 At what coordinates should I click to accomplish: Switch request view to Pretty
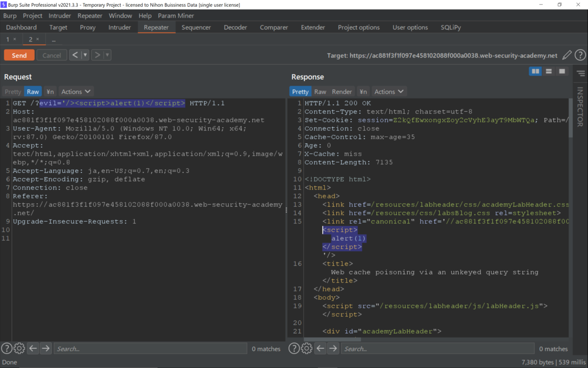pos(13,92)
